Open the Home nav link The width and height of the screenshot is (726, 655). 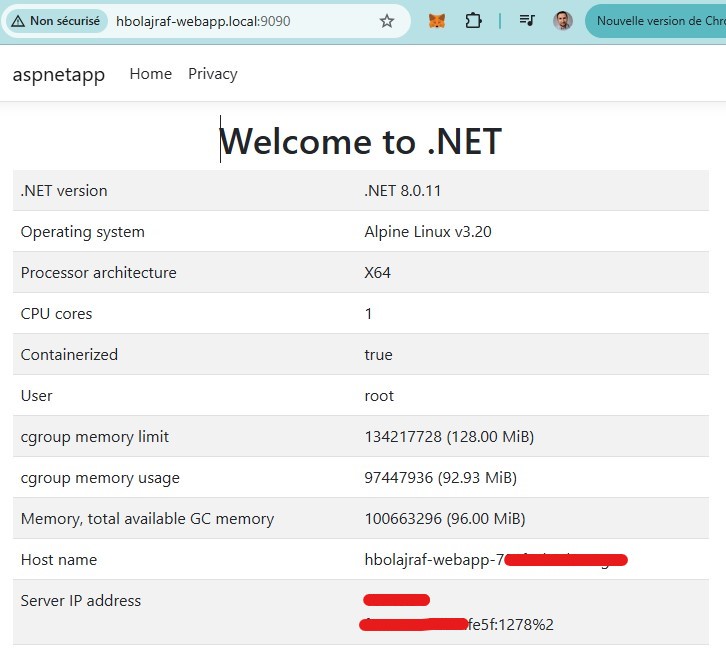pos(150,74)
